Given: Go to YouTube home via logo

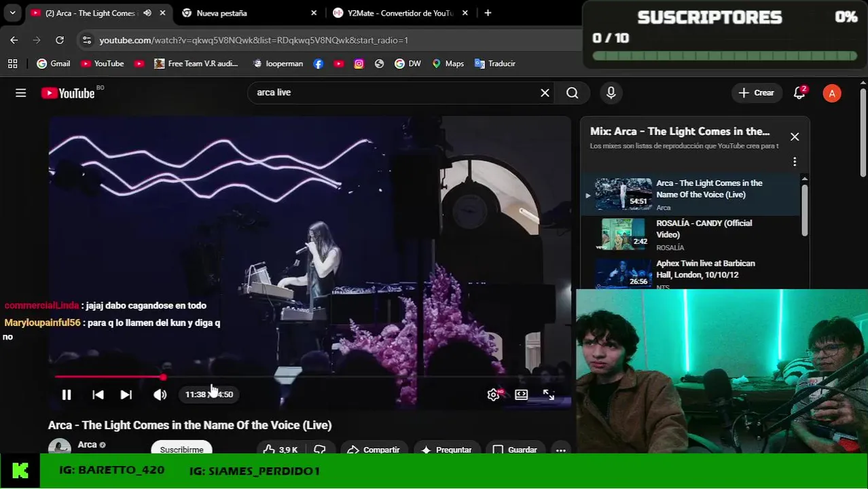Looking at the screenshot, I should [x=69, y=93].
